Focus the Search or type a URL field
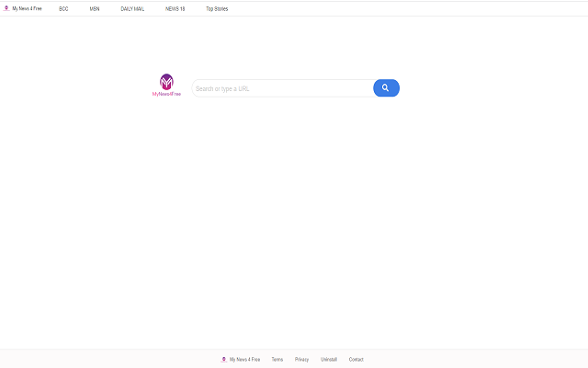The height and width of the screenshot is (368, 588). pyautogui.click(x=283, y=88)
